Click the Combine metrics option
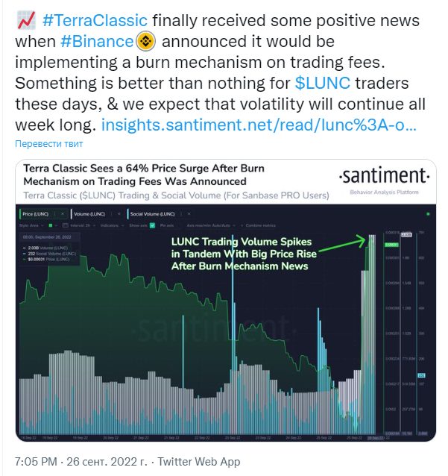Viewport: 448px width, 476px height. (260, 225)
